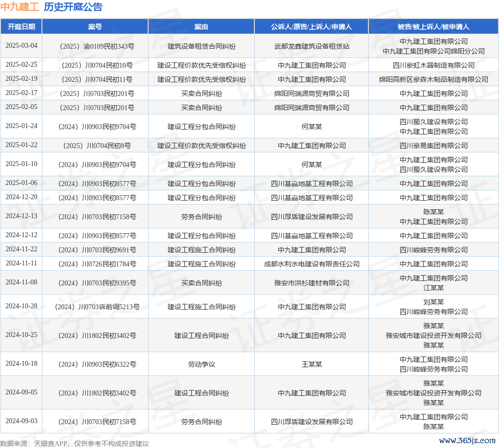Screen dimensions: 499x448
Task: Click defendant 四川豪易集团有限公司
Action: (x=433, y=146)
